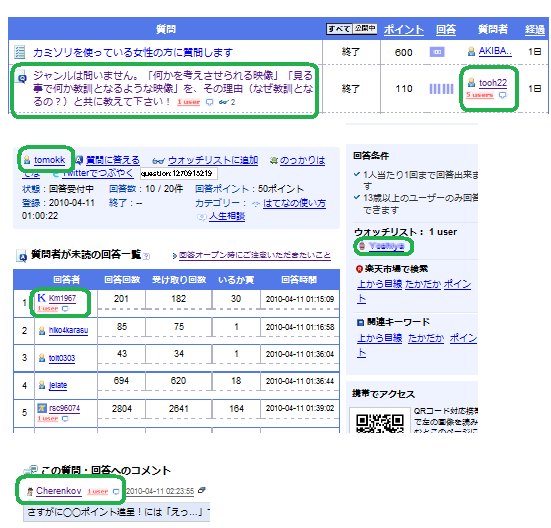Click 1 user link under rsc96074

click(48, 418)
